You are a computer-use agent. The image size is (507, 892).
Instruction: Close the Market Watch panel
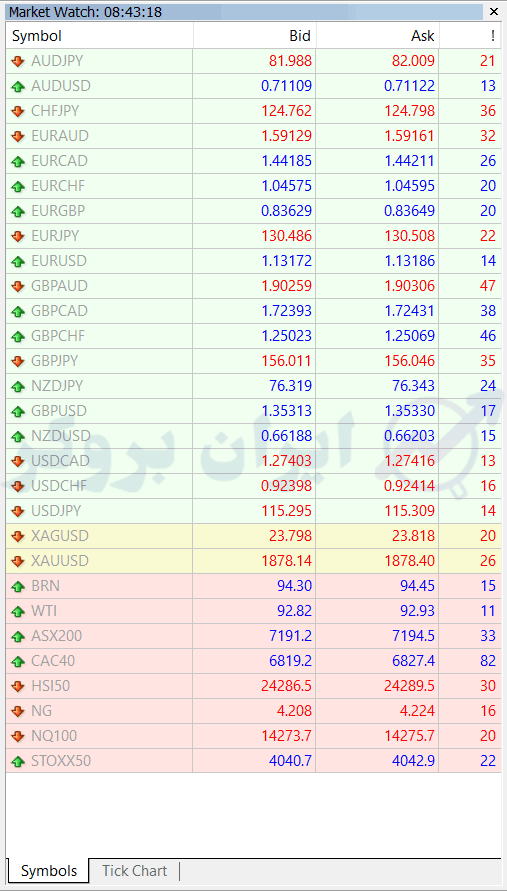(x=493, y=11)
